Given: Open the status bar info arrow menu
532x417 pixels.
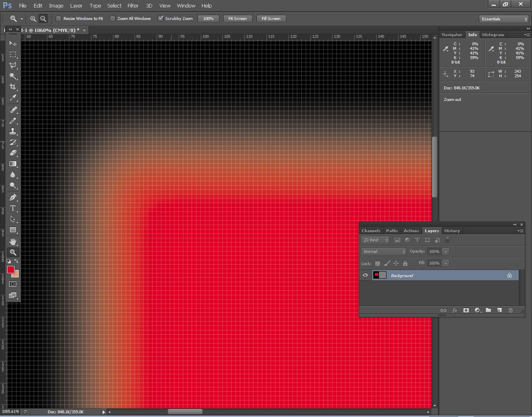Looking at the screenshot, I should coord(104,412).
